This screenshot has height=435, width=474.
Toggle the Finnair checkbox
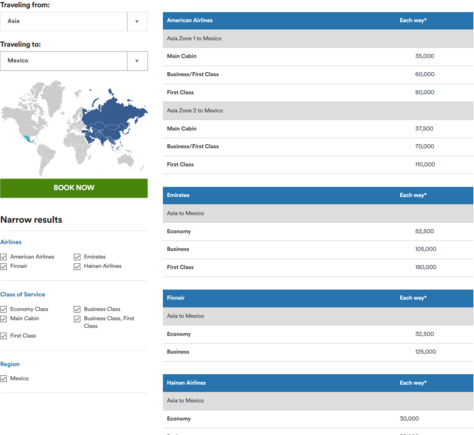[x=4, y=266]
